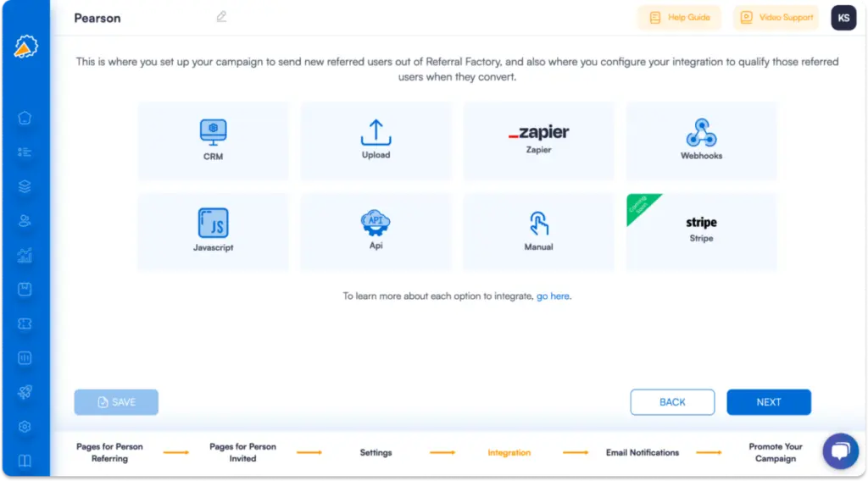
Task: Click the Stripe coming soon tile
Action: 701,231
